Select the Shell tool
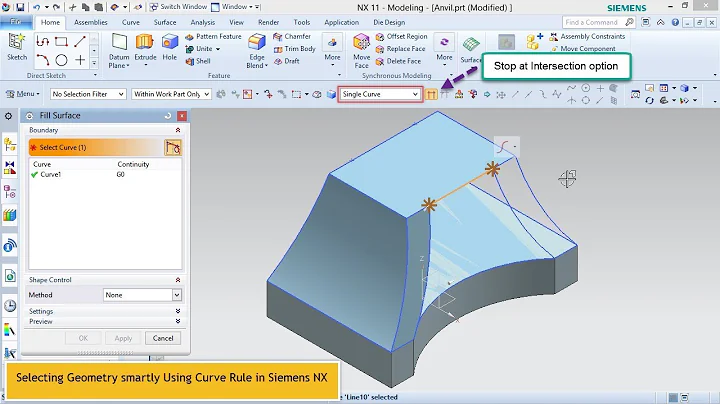 click(198, 61)
